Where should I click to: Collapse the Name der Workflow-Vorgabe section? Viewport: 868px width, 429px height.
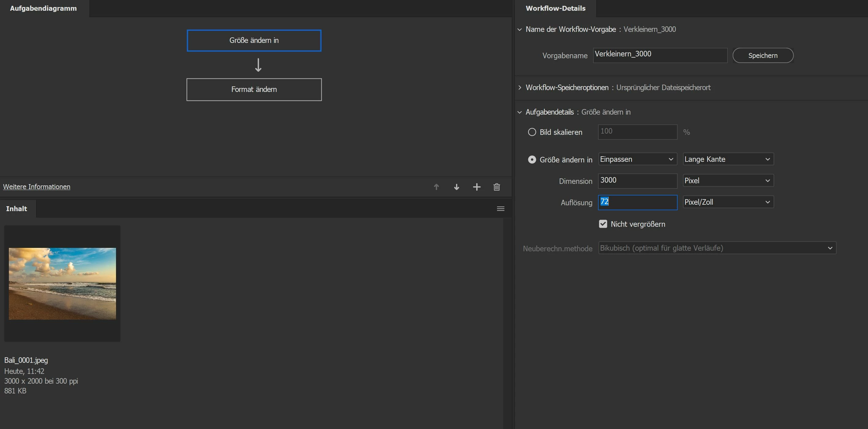point(520,29)
